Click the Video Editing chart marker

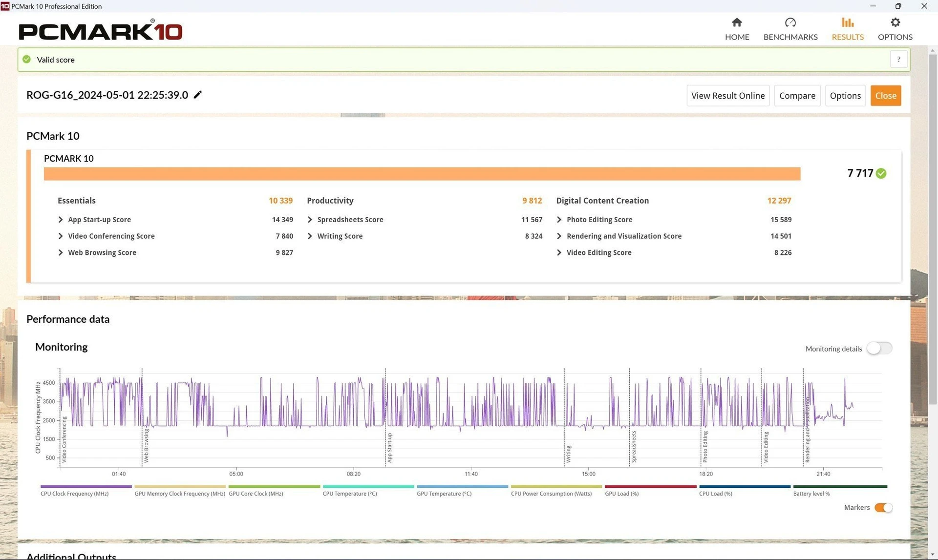766,447
